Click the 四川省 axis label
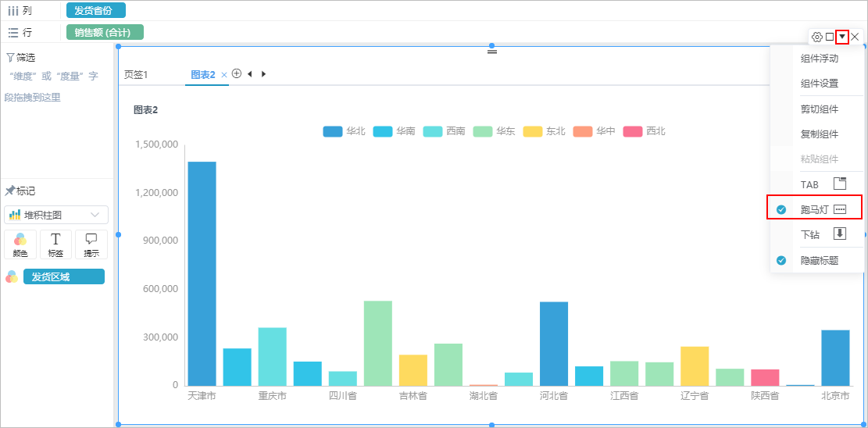This screenshot has height=428, width=868. click(343, 396)
